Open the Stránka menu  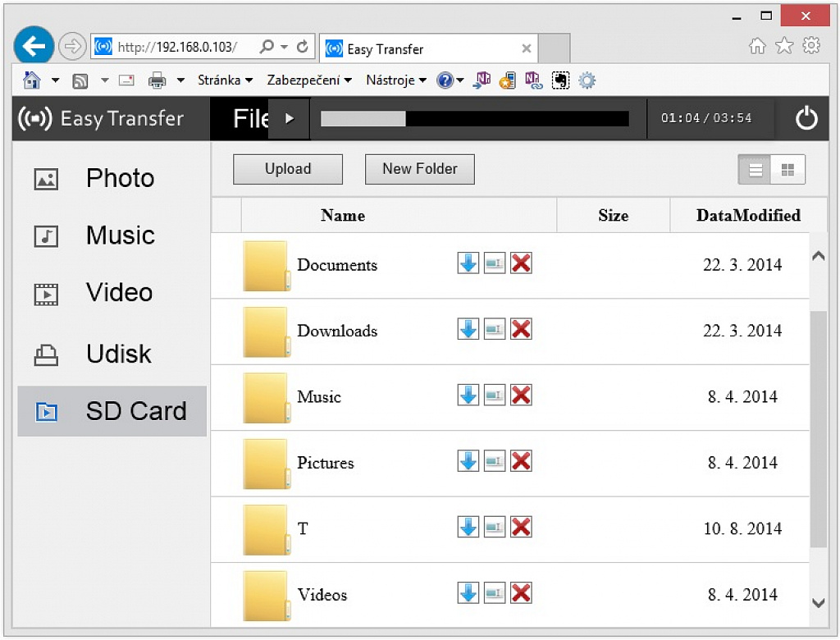225,80
